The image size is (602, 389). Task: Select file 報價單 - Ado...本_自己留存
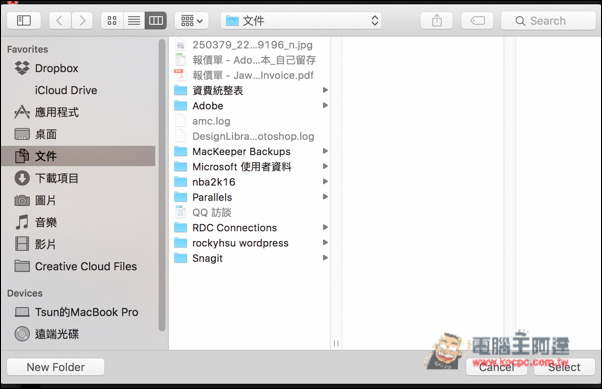[x=250, y=60]
